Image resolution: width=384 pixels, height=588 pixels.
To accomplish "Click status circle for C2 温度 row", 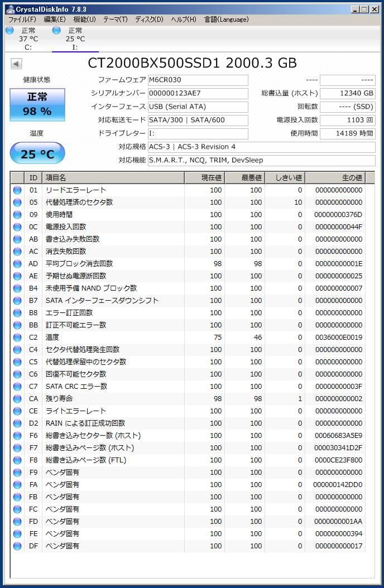I will (17, 338).
